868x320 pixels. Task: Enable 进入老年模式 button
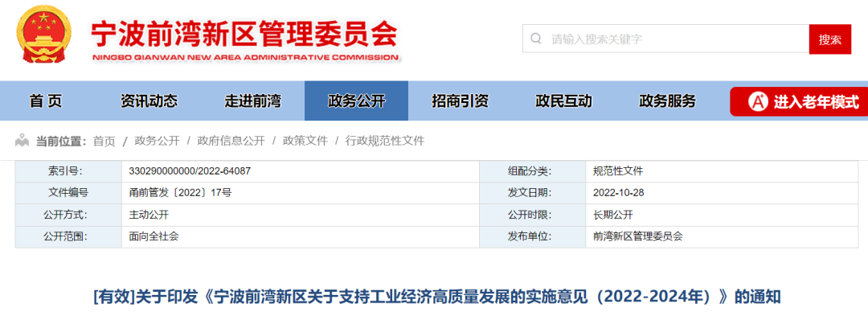pyautogui.click(x=799, y=102)
